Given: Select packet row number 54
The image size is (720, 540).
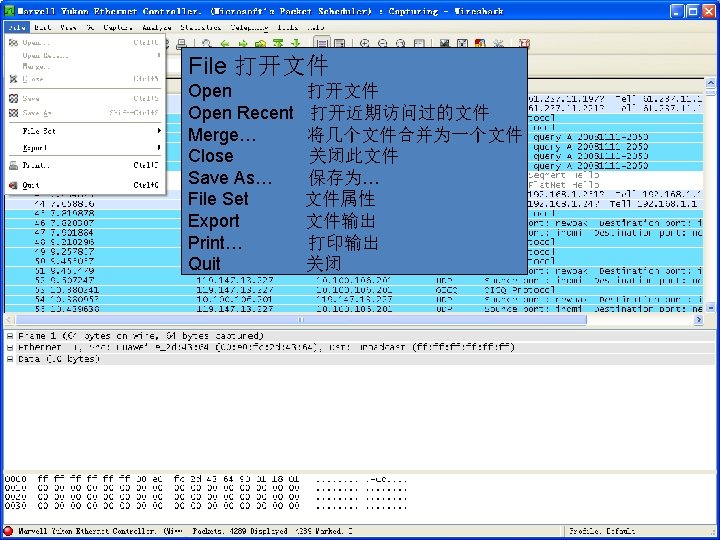Looking at the screenshot, I should (x=354, y=299).
